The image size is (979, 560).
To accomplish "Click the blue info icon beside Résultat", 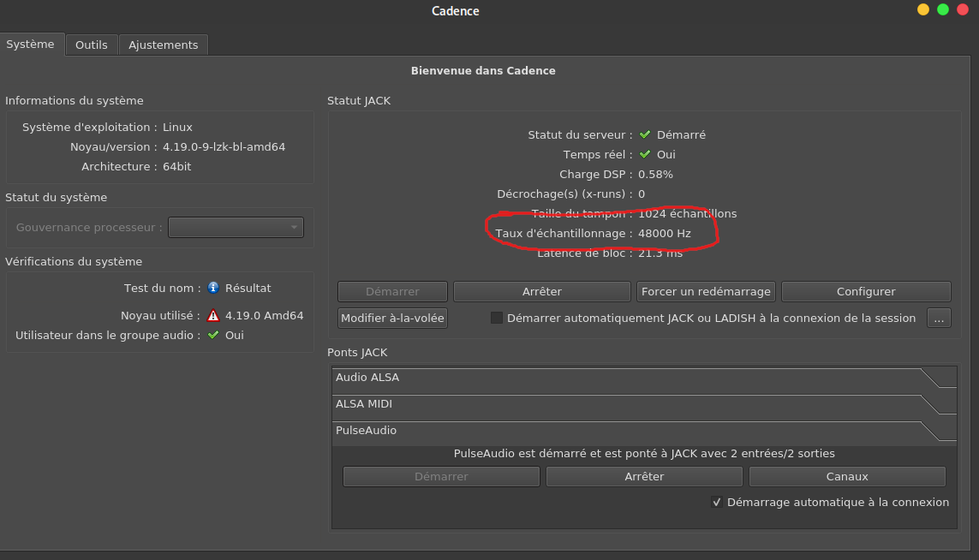I will (213, 288).
